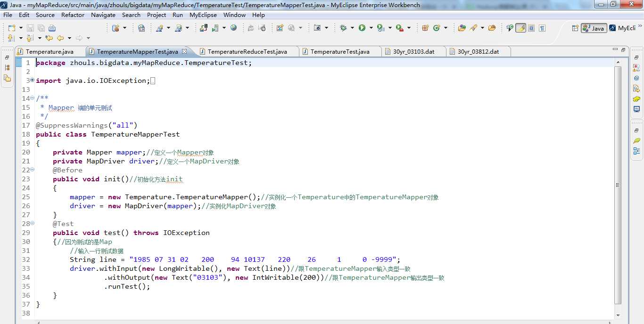Toggle Show Whitespace Characters paragraph button
The image size is (644, 324).
click(x=542, y=28)
